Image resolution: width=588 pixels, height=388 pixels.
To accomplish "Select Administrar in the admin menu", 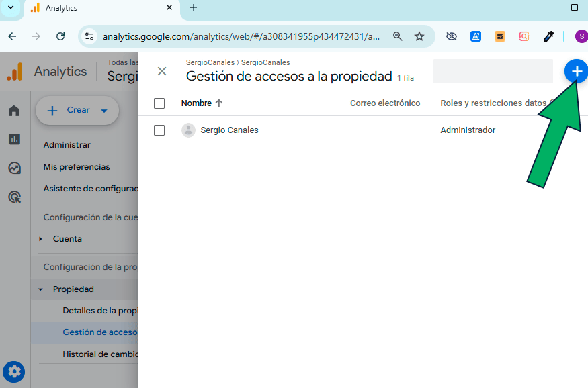I will [x=67, y=144].
